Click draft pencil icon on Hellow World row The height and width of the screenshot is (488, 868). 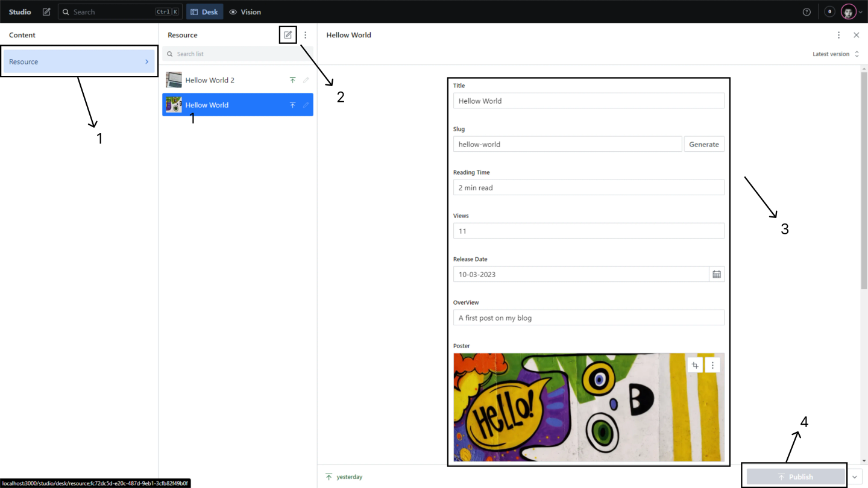(306, 105)
